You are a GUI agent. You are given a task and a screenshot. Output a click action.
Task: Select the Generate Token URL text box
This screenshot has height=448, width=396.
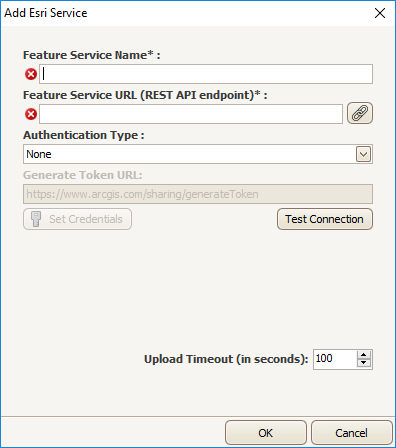coord(198,194)
